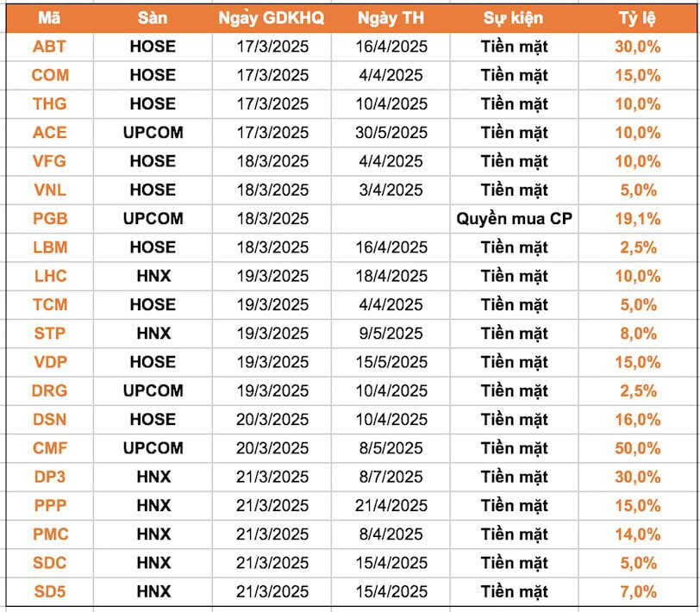Click the 'Quyền mua CP' event cell

click(x=515, y=219)
